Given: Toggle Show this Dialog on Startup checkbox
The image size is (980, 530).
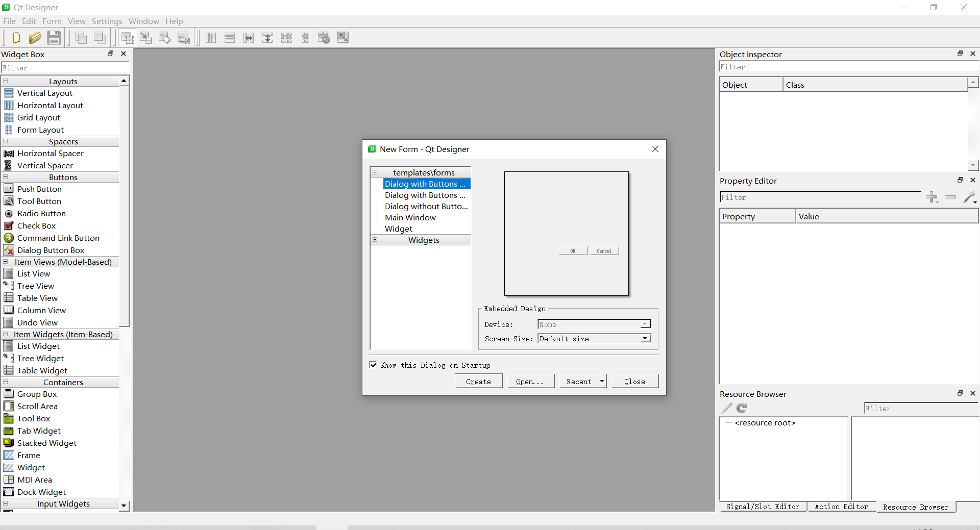Looking at the screenshot, I should (x=373, y=365).
